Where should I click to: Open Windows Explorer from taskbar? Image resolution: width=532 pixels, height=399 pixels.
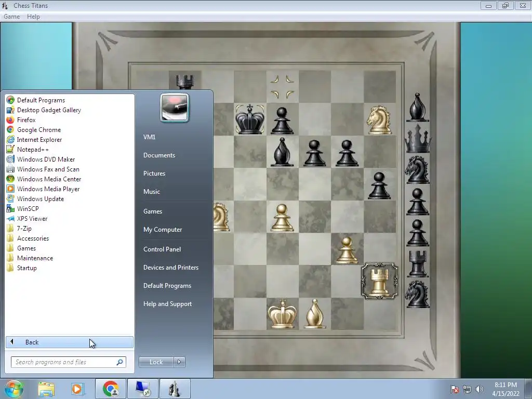(x=46, y=389)
